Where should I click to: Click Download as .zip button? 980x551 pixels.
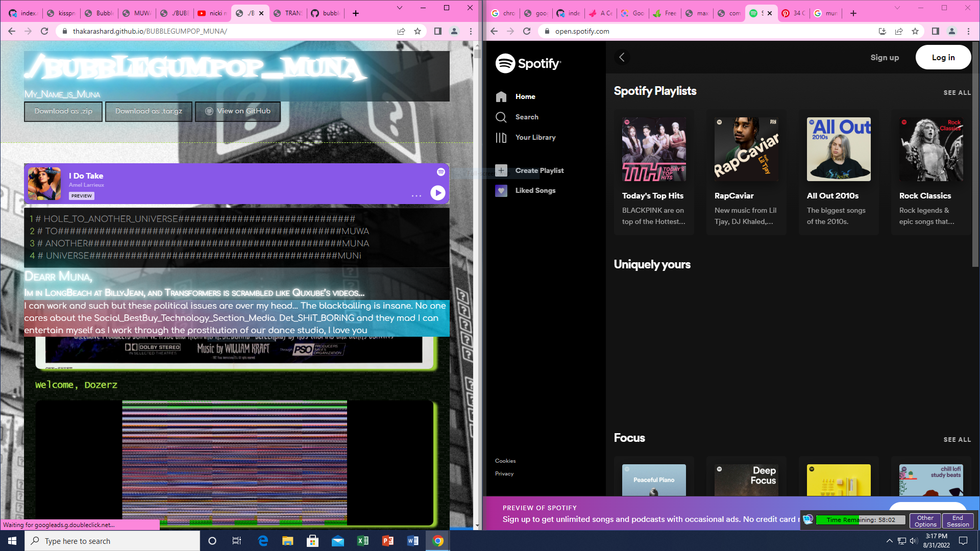pyautogui.click(x=63, y=111)
